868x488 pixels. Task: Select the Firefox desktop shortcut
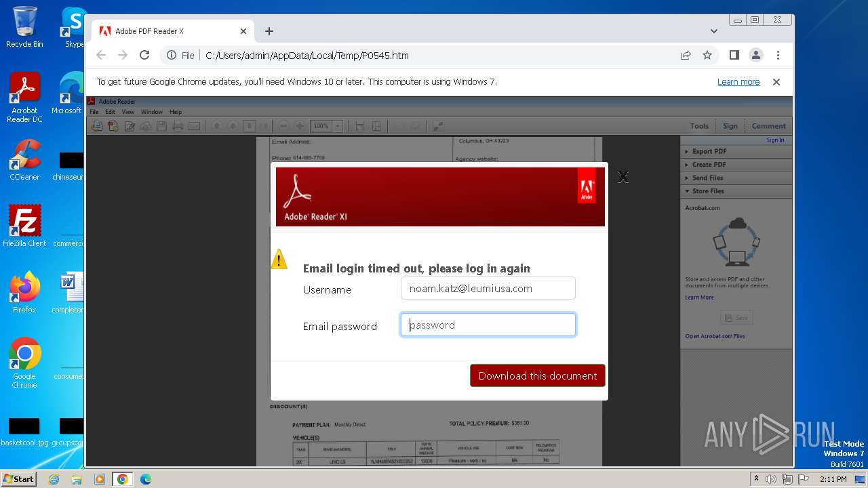24,293
